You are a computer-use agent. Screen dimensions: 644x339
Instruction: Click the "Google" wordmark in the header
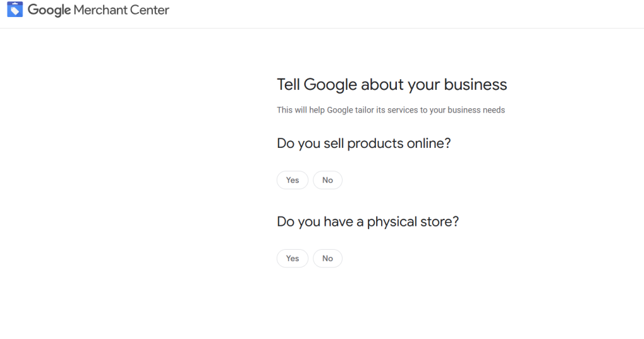(x=49, y=10)
